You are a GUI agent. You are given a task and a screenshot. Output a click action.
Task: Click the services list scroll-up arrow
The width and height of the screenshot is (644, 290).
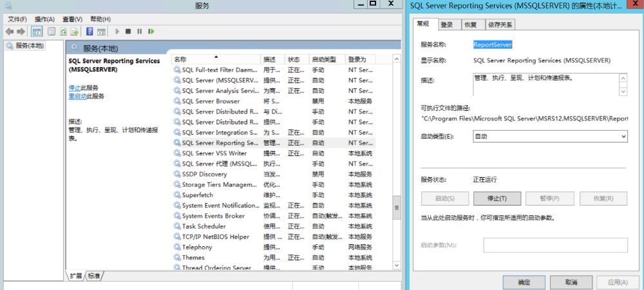point(396,59)
